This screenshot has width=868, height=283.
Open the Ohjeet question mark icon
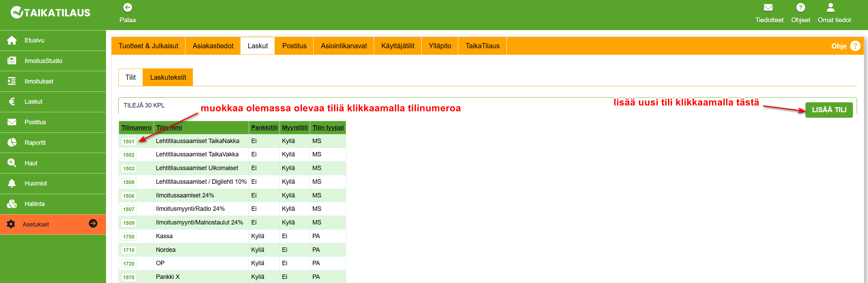(800, 8)
